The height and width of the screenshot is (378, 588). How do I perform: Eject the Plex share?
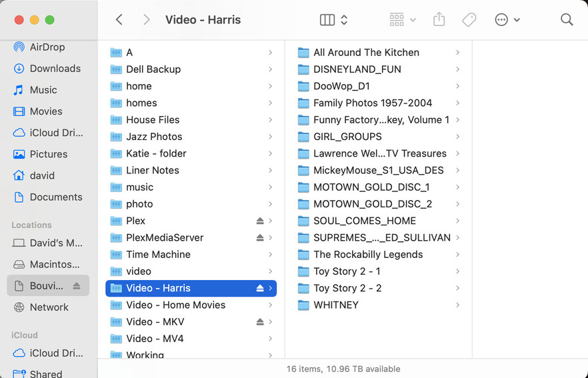click(260, 221)
